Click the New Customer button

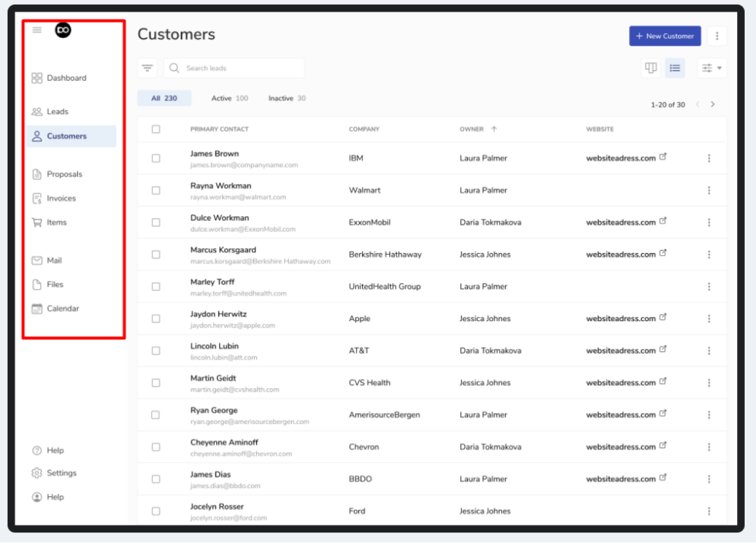click(664, 35)
